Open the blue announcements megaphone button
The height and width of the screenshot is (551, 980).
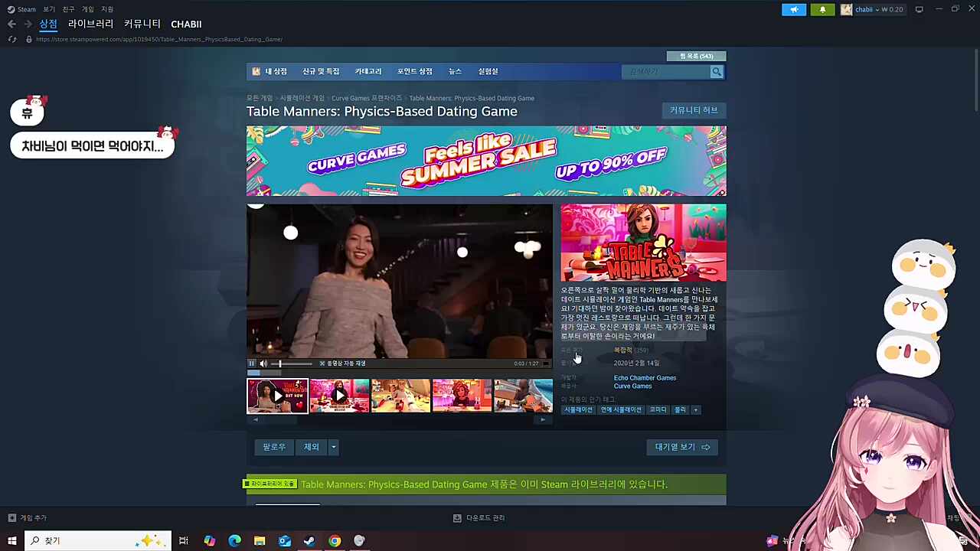[794, 9]
